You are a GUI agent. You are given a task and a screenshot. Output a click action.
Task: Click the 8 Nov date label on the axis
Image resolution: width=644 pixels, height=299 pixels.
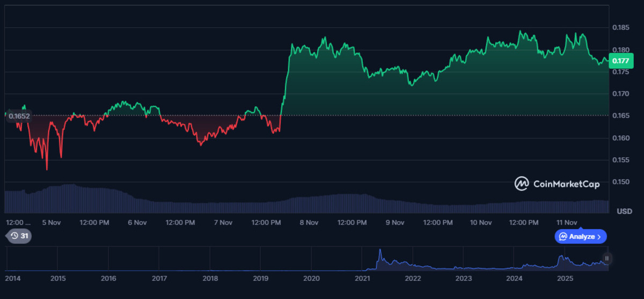309,222
